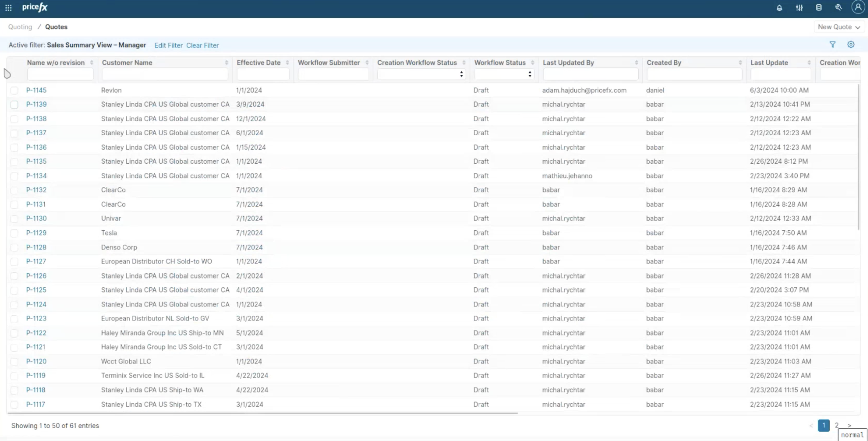
Task: Click the Clear Filter link
Action: coord(202,45)
